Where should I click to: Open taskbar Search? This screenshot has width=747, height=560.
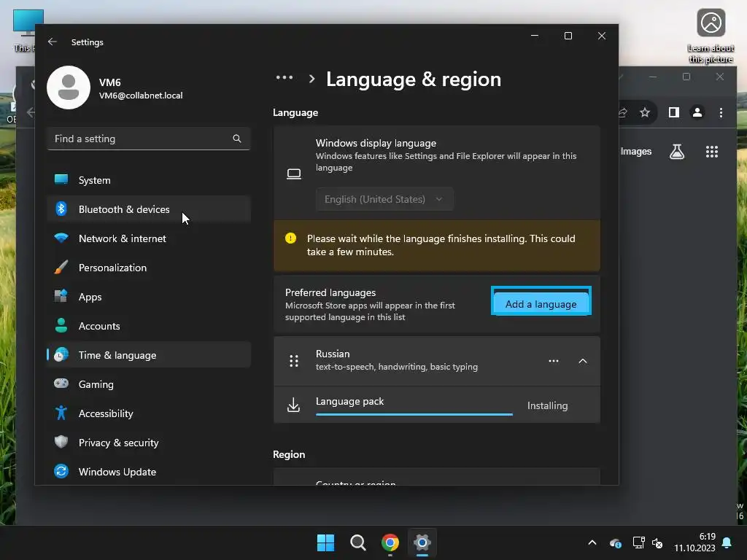[357, 542]
